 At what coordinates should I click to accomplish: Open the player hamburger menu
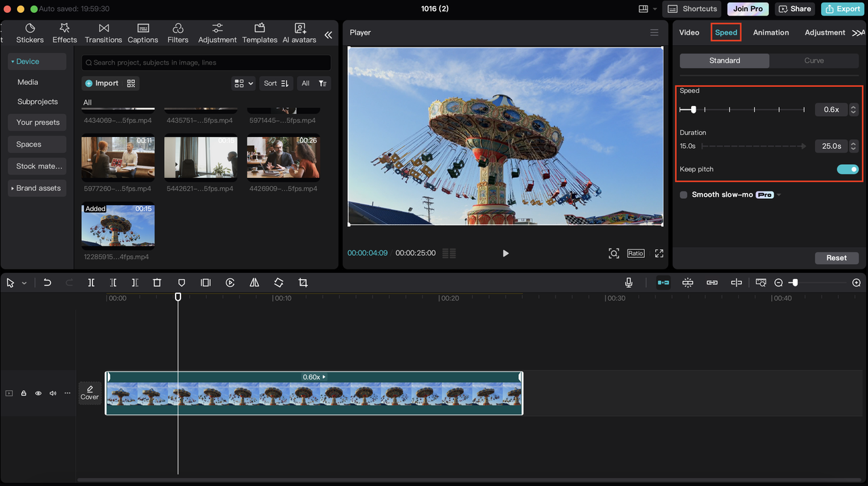click(x=654, y=33)
